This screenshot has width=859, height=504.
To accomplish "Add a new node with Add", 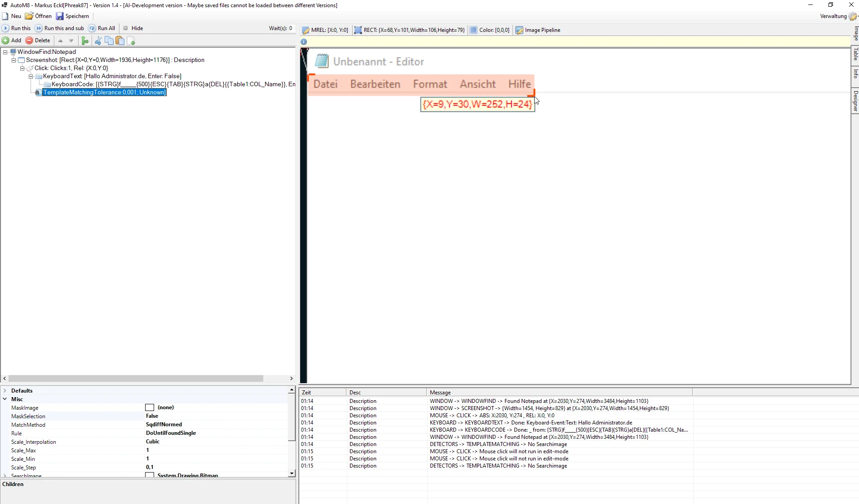I will pyautogui.click(x=12, y=40).
